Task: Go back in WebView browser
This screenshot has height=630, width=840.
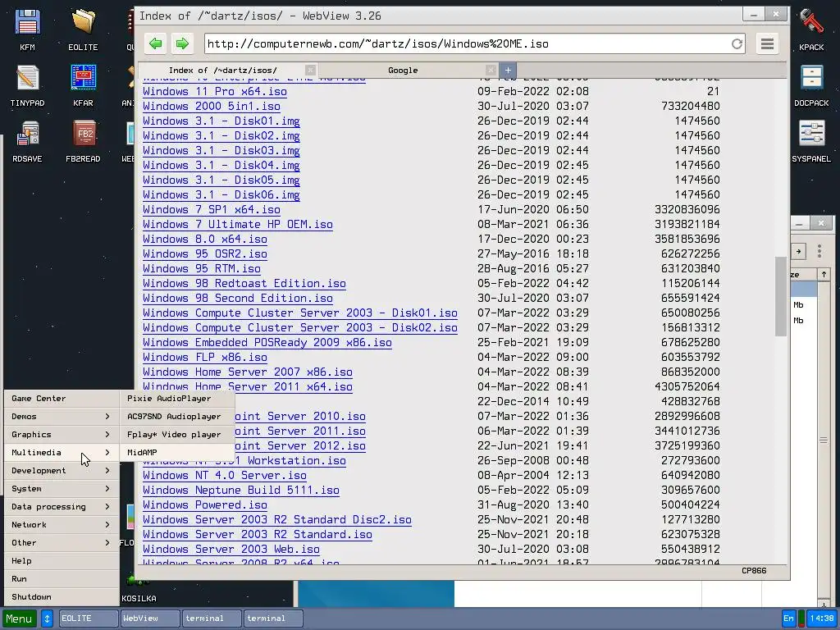Action: tap(156, 43)
